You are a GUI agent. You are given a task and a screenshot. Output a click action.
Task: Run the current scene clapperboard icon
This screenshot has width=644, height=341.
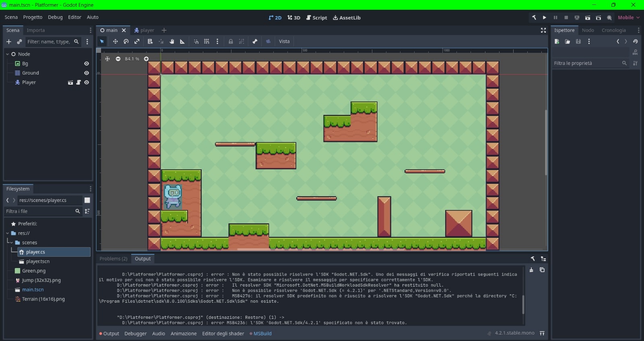click(x=588, y=18)
